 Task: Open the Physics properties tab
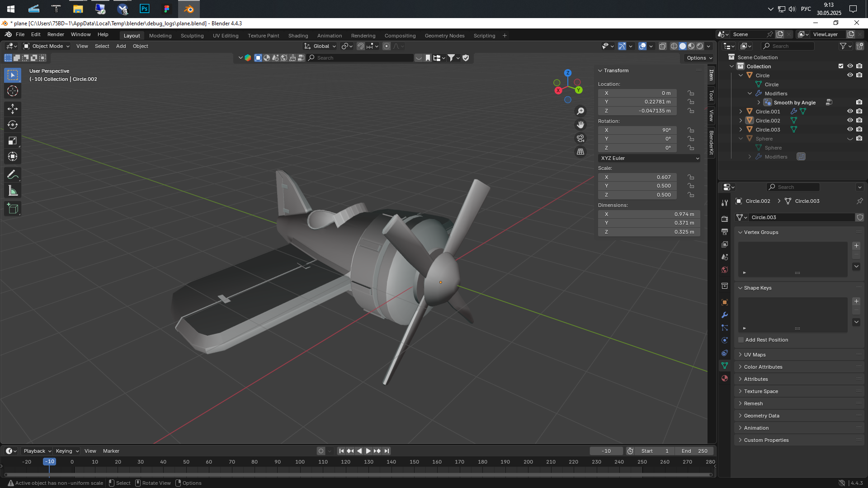725,340
